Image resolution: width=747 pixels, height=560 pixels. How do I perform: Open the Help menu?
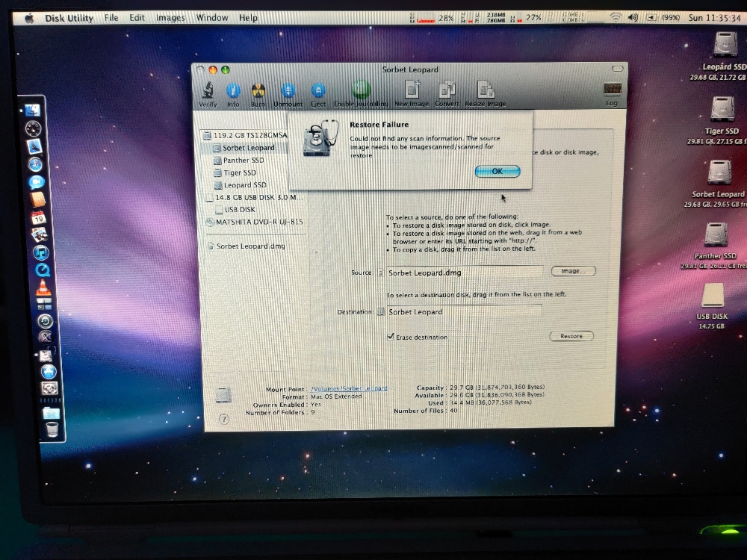pos(248,18)
